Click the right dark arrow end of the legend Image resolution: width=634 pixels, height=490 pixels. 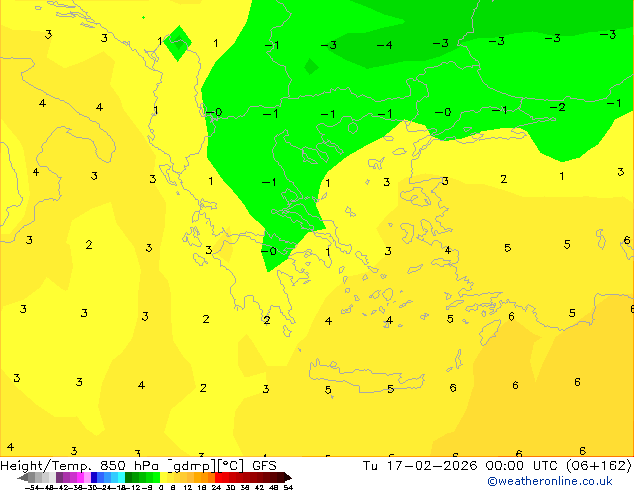click(x=288, y=477)
